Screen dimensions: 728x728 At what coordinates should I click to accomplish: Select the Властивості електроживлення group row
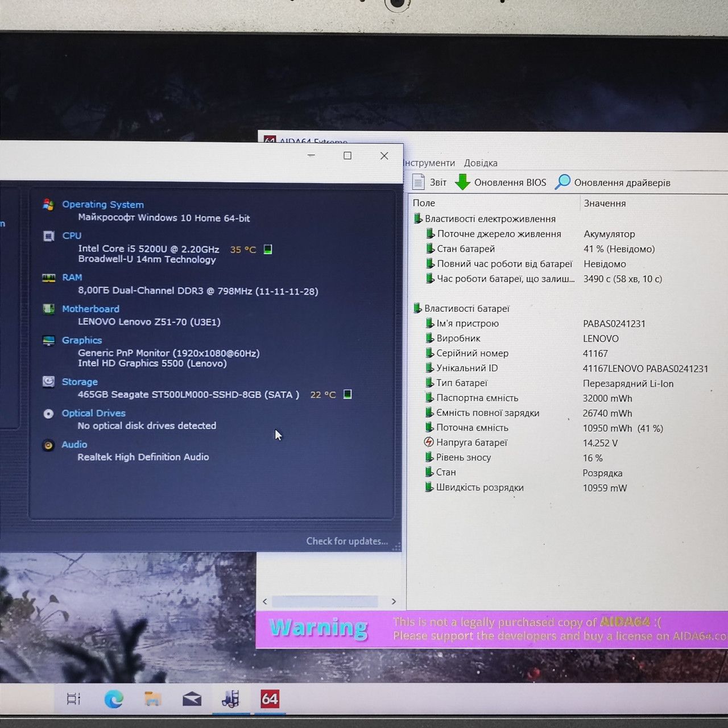point(485,219)
